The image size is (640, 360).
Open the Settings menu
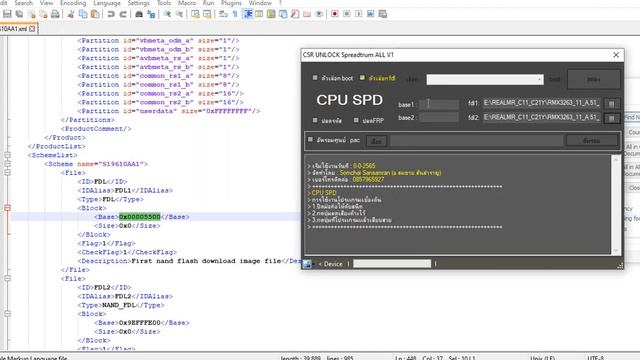point(139,3)
